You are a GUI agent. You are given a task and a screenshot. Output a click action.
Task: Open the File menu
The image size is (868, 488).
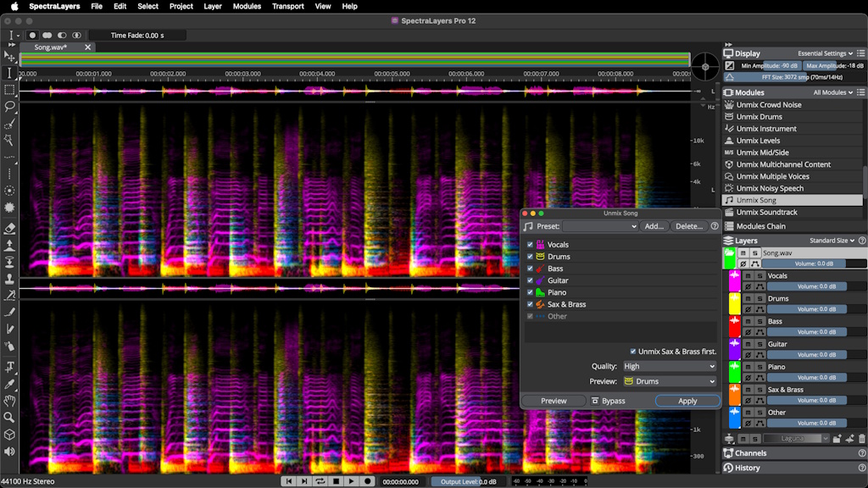(x=97, y=6)
